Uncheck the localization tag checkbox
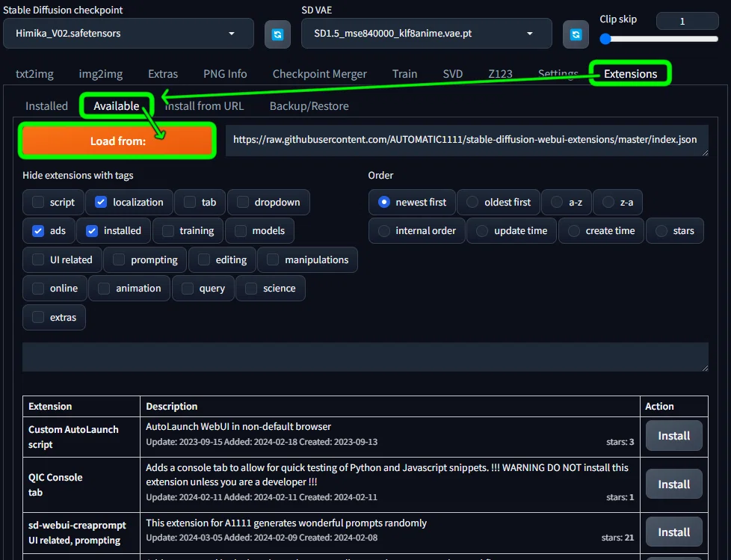 point(101,202)
